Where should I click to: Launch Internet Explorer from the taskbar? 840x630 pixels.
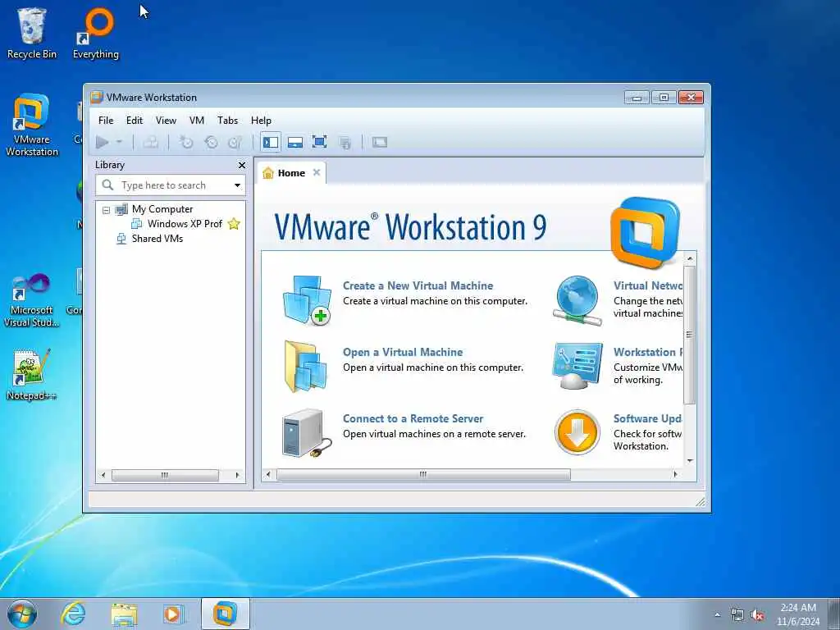[x=73, y=614]
